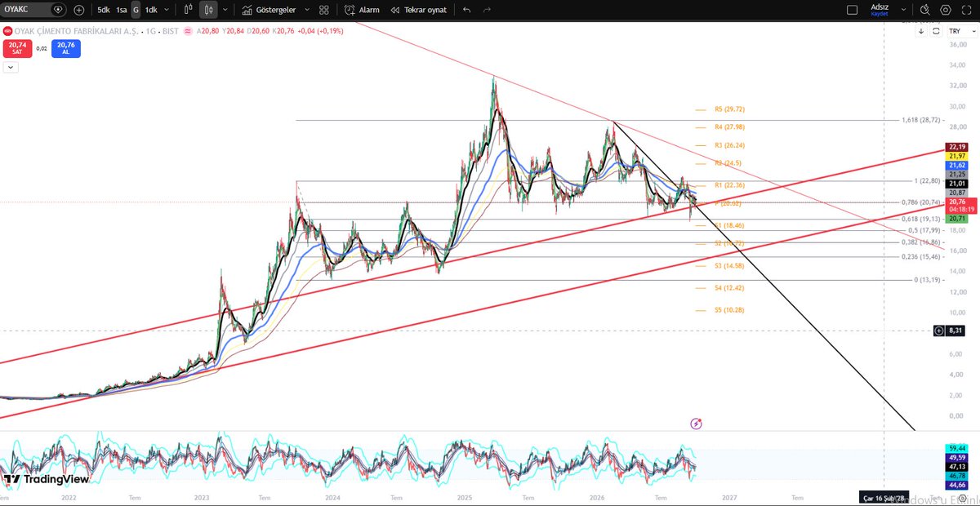Select the G daily timeframe
Screen dimensions: 980x506
pyautogui.click(x=136, y=10)
